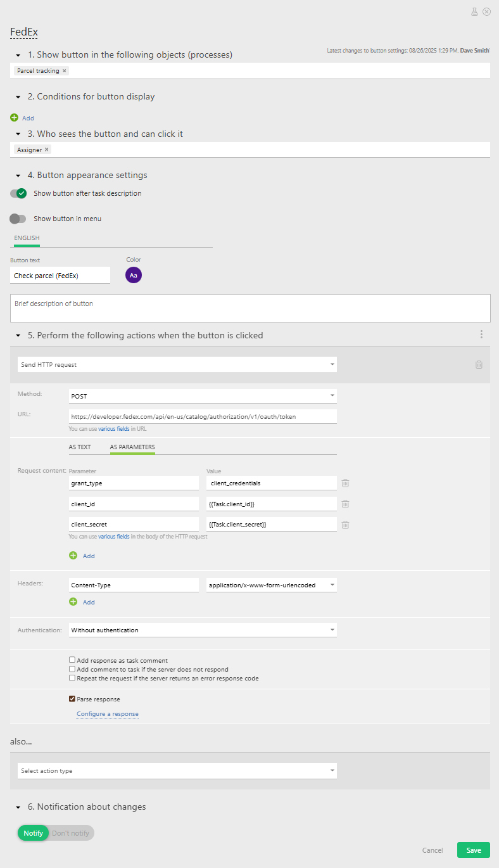
Task: Open the Method POST dropdown
Action: [203, 396]
